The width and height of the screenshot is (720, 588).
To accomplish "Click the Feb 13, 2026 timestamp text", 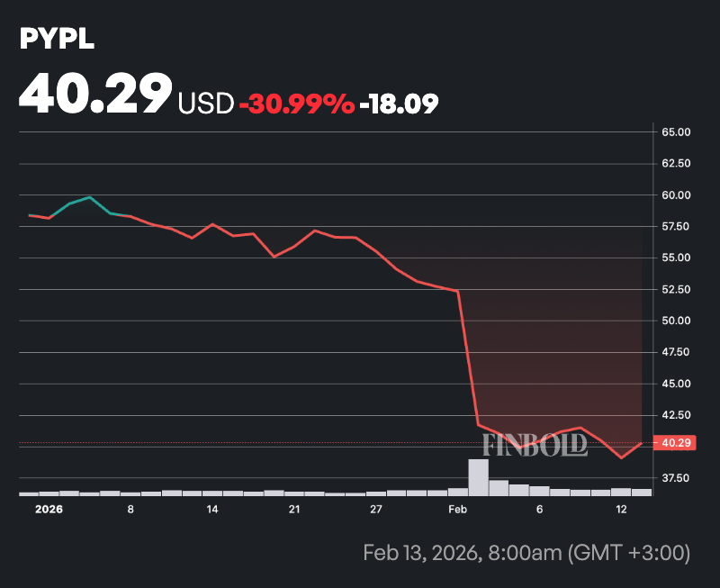I will pyautogui.click(x=526, y=552).
